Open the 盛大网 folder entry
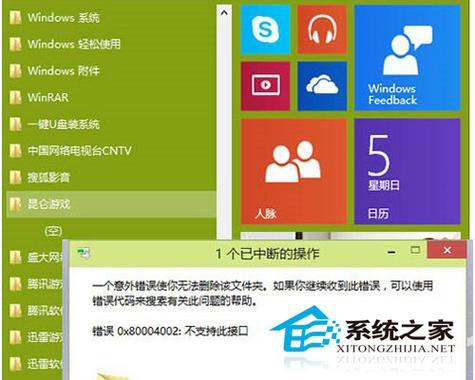The height and width of the screenshot is (380, 475). coord(35,257)
